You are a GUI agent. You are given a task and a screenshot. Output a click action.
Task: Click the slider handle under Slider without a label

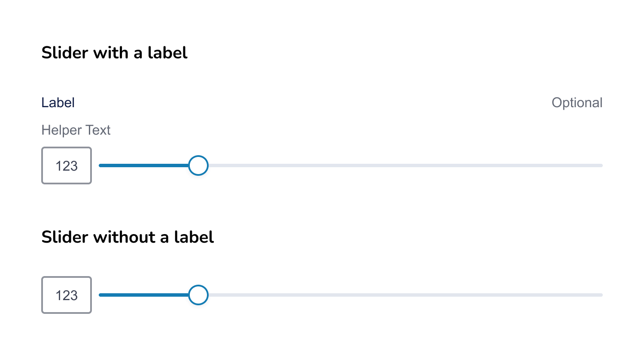198,295
